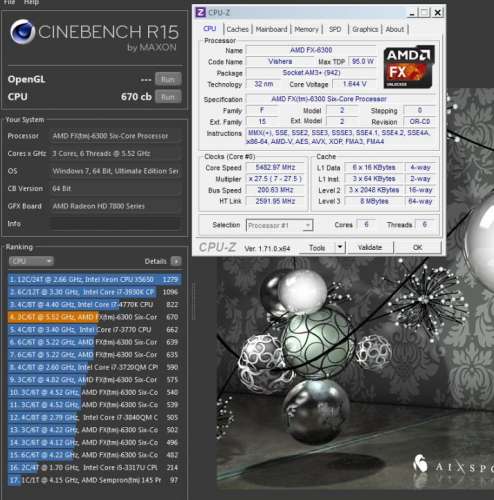Click the Max TDP value 95.0 W

[363, 61]
